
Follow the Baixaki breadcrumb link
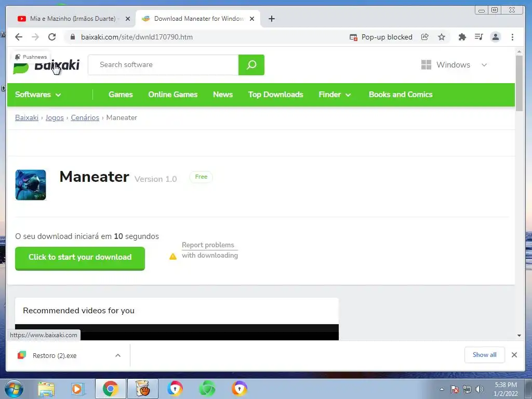27,118
